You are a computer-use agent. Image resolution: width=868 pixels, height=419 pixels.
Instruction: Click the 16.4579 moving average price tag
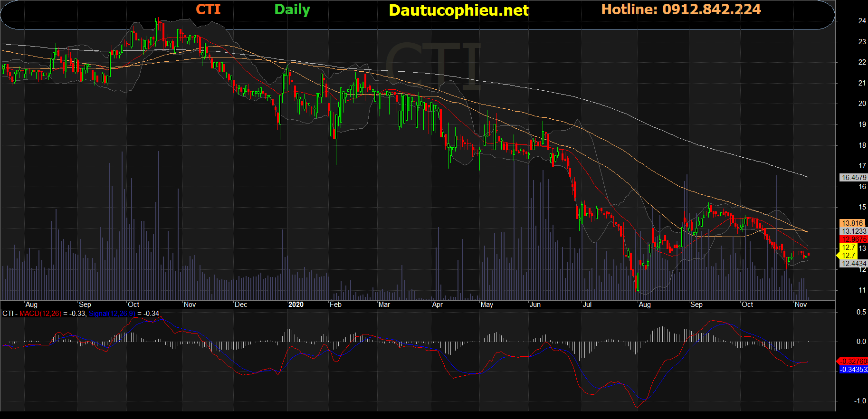point(854,178)
